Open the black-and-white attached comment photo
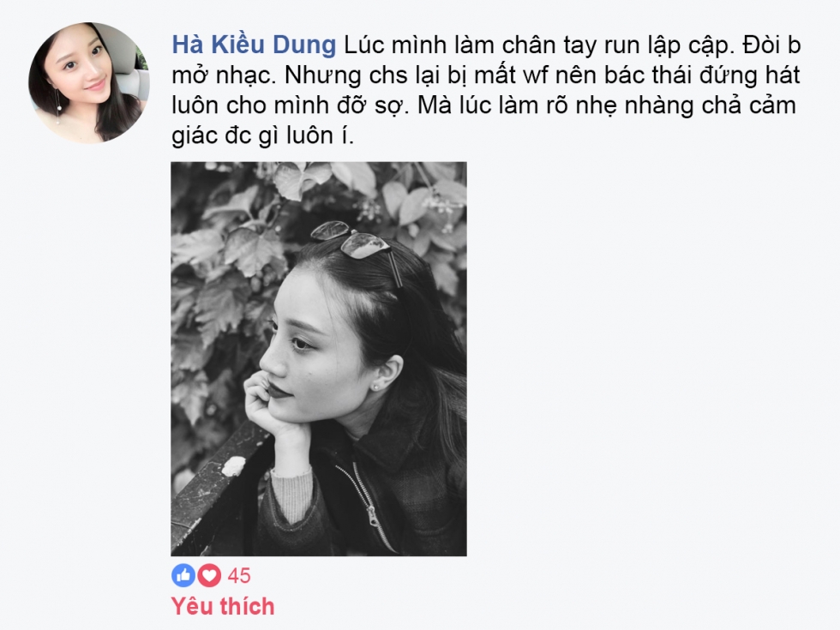Screen dimensions: 840x630 pyautogui.click(x=319, y=359)
